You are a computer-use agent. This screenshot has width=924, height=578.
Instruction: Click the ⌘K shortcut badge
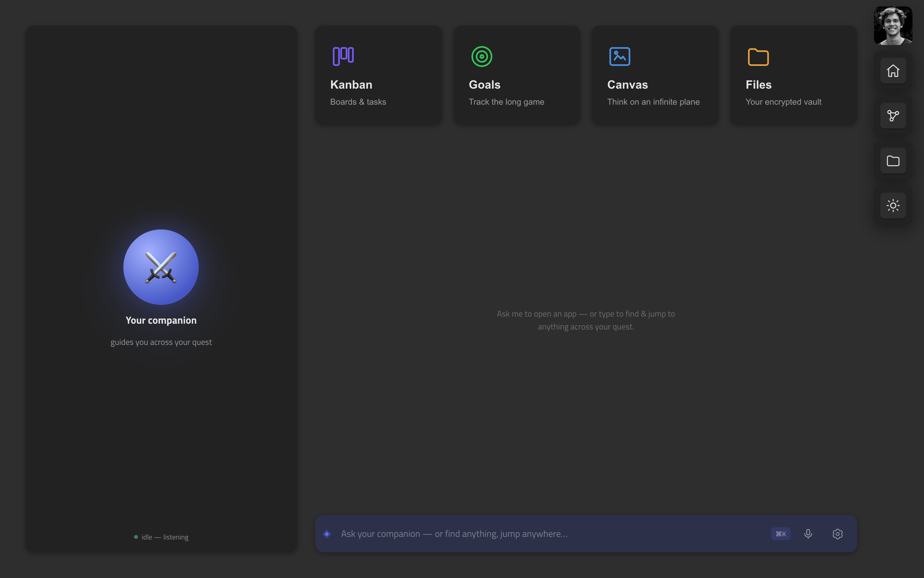(x=781, y=534)
